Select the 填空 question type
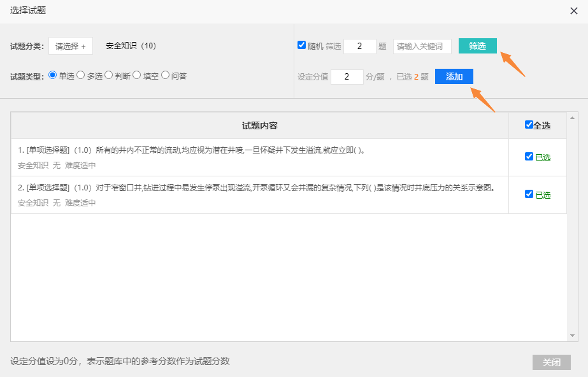Image resolution: width=588 pixels, height=377 pixels. pyautogui.click(x=137, y=75)
